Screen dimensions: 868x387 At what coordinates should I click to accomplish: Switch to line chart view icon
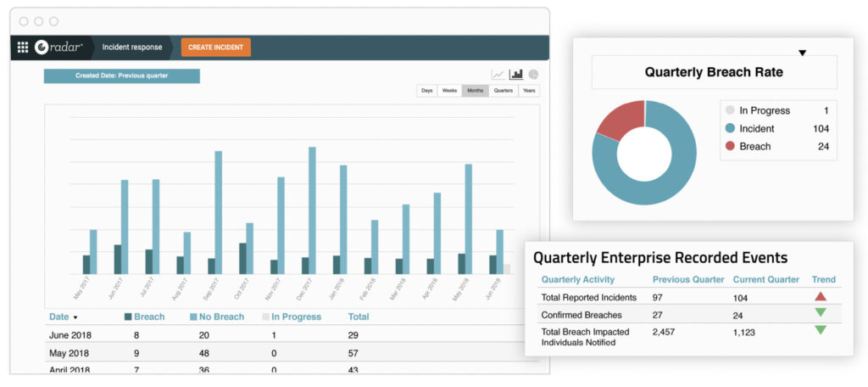(x=498, y=75)
